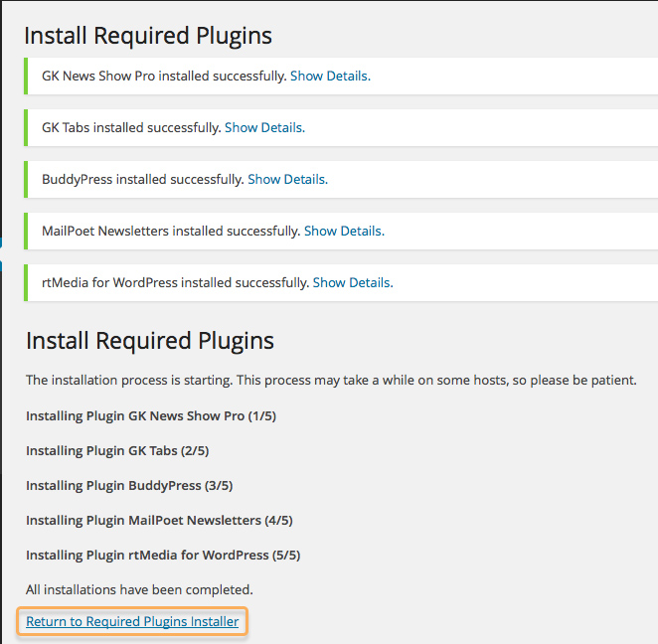Click 'Installing Plugin MailPoet Newsletters (4/5)' line
658x644 pixels.
159,520
